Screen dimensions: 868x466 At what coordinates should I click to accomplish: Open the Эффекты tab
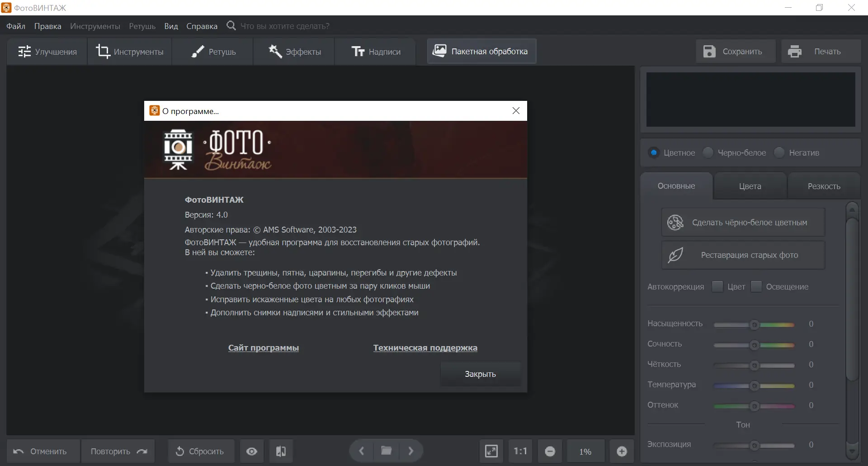pyautogui.click(x=294, y=52)
